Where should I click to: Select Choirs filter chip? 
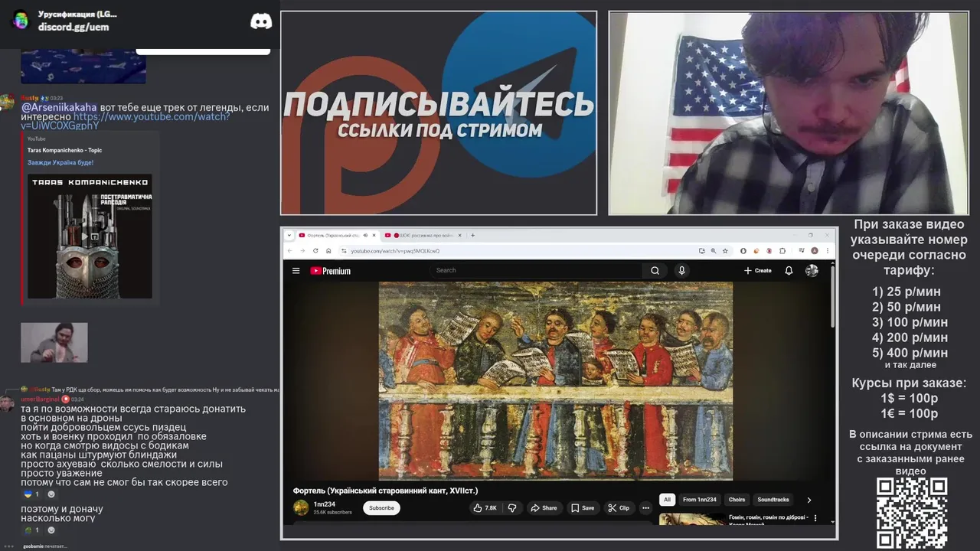coord(737,500)
